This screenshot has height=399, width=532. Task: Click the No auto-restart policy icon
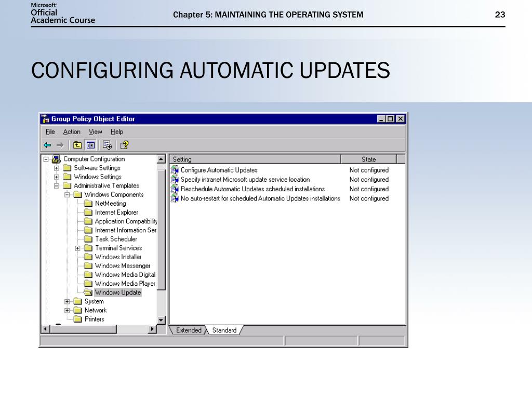coord(175,198)
